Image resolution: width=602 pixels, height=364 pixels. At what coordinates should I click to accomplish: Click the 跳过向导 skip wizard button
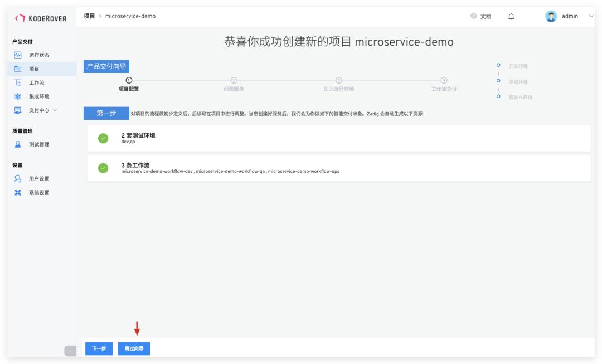tap(134, 348)
